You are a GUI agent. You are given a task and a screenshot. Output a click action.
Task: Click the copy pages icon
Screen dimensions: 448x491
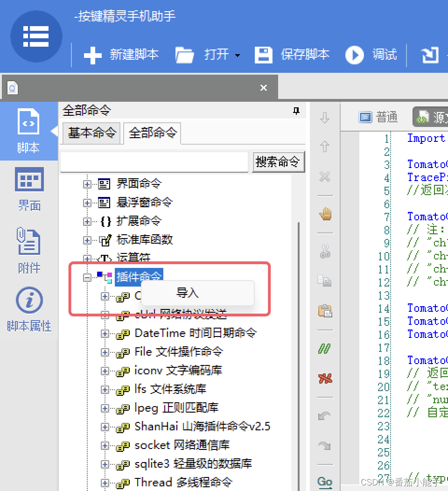click(x=324, y=281)
